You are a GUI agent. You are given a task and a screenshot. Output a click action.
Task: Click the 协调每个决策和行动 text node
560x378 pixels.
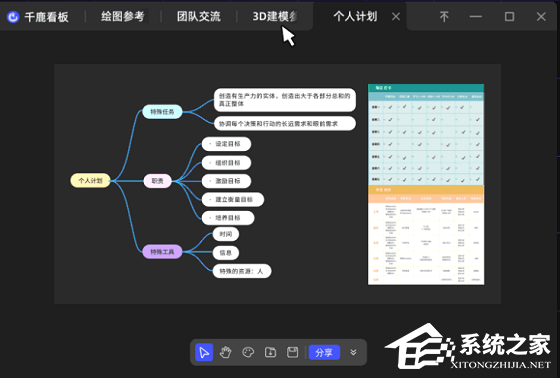[285, 124]
